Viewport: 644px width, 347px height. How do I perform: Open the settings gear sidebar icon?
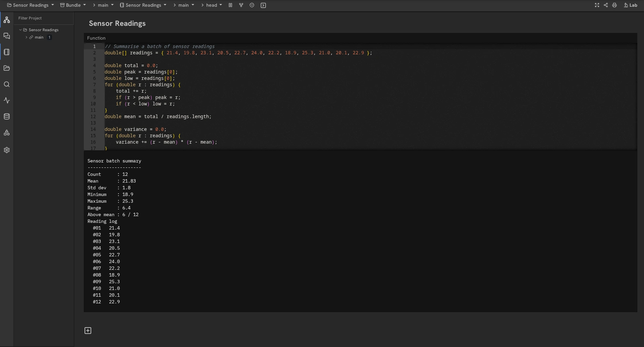pos(7,150)
